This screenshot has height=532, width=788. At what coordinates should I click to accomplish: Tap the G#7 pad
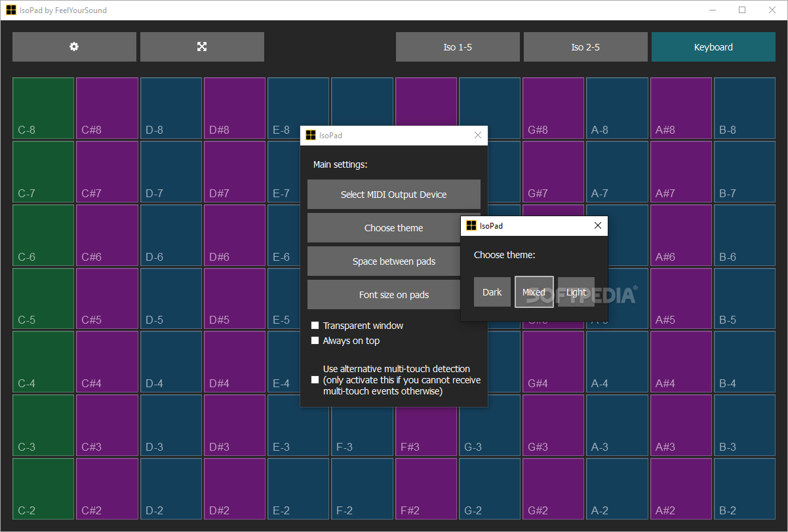point(553,172)
